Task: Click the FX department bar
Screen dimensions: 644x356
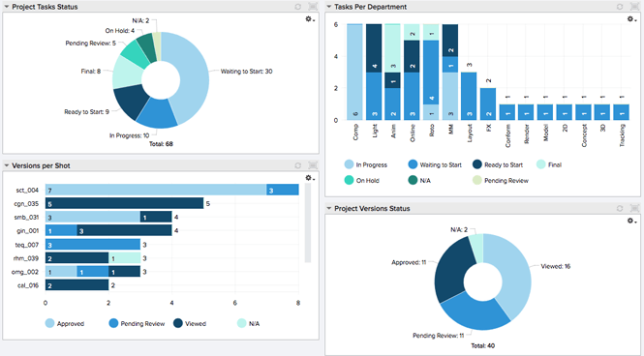Action: 488,104
